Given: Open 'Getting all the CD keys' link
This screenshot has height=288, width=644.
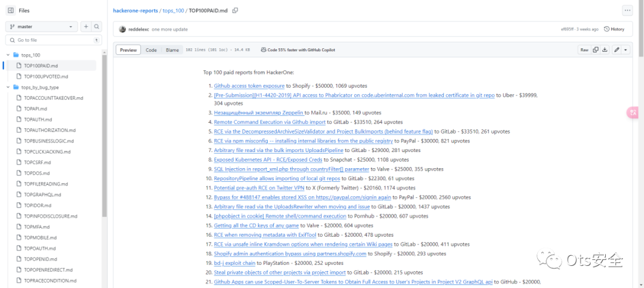Looking at the screenshot, I should [256, 225].
